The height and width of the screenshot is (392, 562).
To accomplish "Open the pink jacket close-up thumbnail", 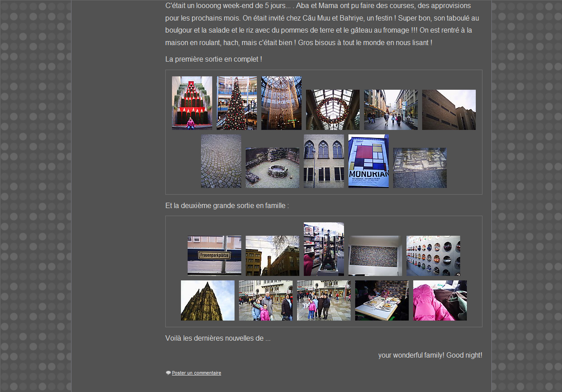I will tap(440, 300).
